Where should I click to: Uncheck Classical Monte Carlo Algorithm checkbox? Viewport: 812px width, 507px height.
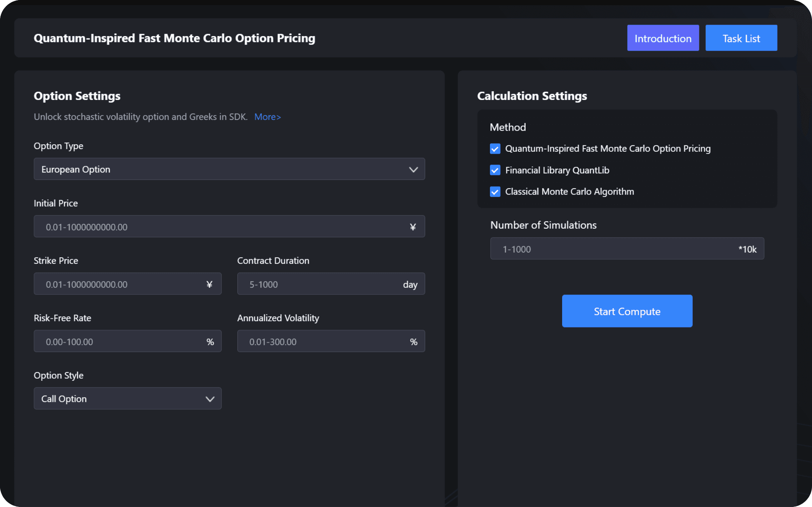(495, 192)
